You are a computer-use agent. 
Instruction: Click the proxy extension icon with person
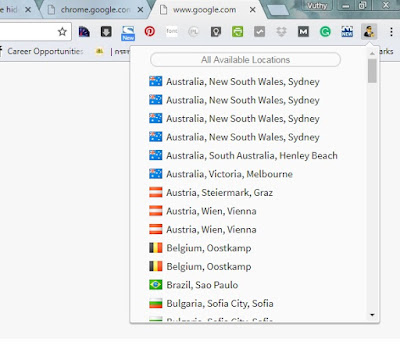[369, 32]
